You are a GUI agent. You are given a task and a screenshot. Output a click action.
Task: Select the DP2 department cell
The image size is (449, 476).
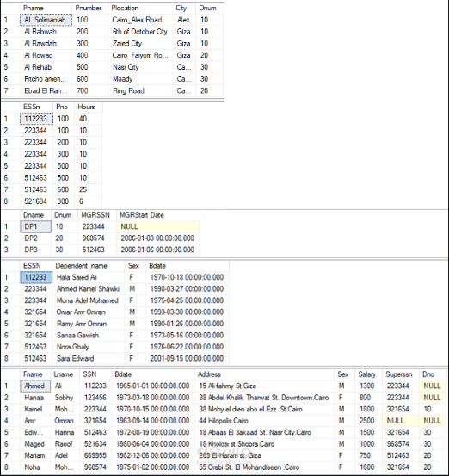point(36,238)
